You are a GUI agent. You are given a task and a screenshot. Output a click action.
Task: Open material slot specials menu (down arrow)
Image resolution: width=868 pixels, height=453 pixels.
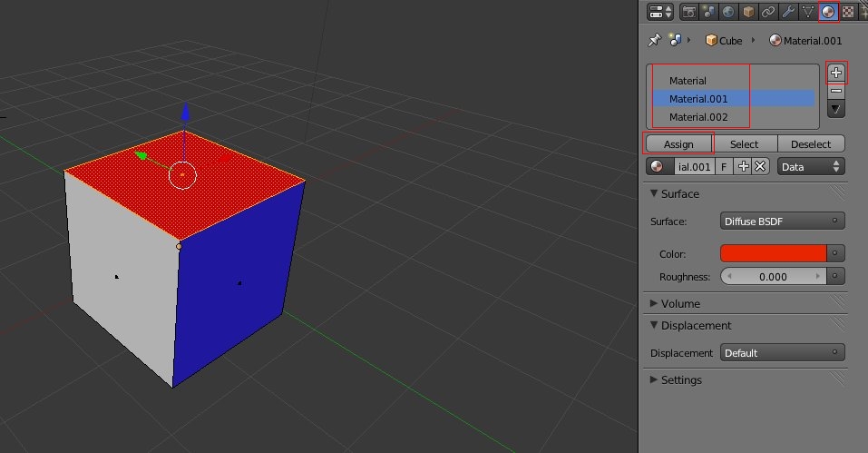coord(836,109)
